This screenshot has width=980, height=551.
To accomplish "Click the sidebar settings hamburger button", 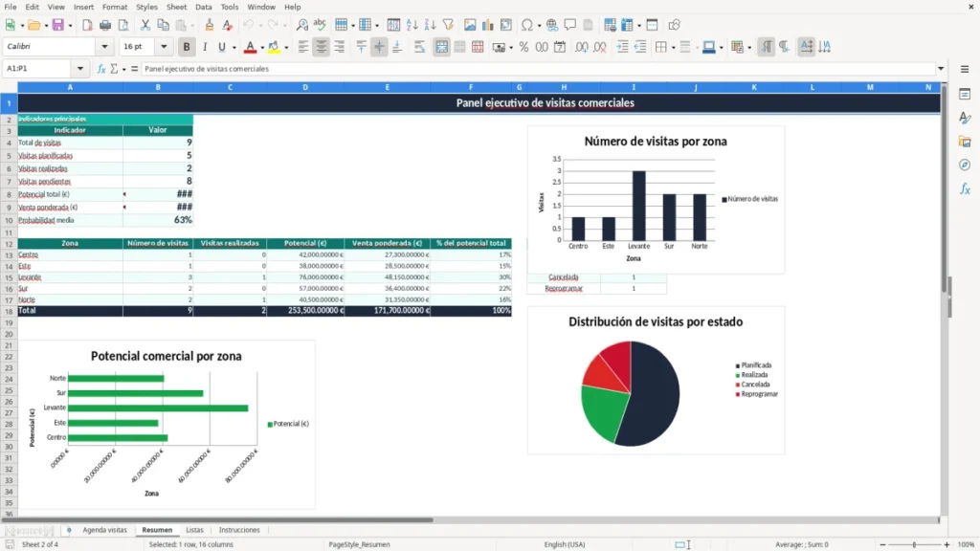I will 965,69.
